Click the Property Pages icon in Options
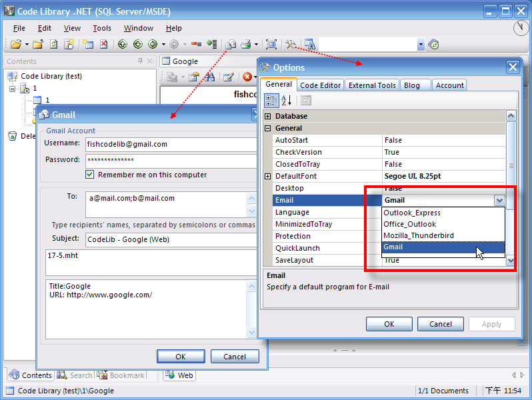Viewport: 532px width, 400px height. tap(306, 101)
